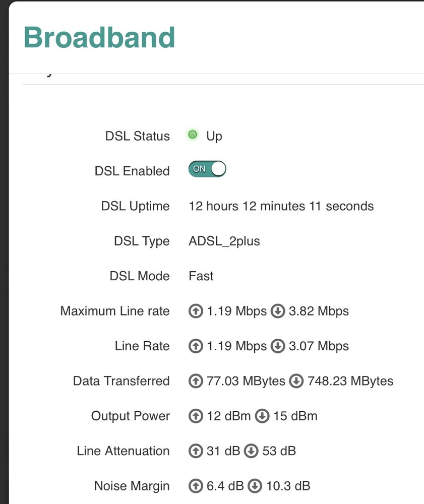Click the Fast DSL Mode value

click(201, 276)
